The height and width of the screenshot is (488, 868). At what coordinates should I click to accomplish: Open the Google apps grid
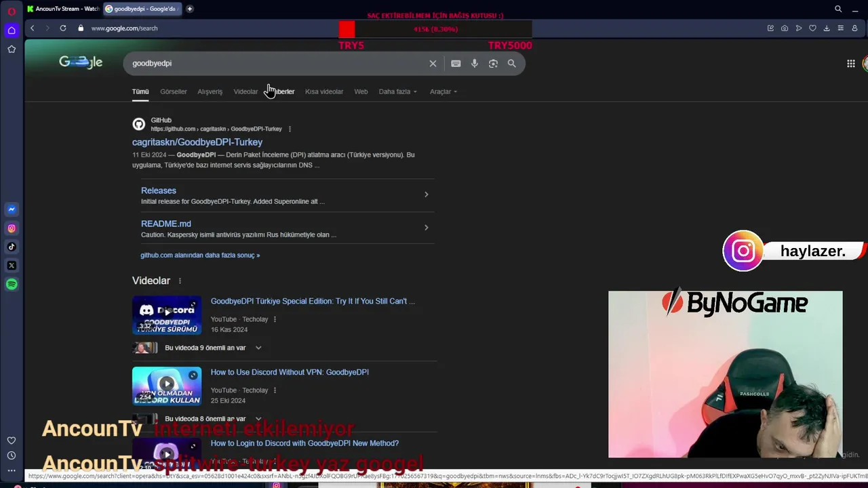click(x=851, y=64)
